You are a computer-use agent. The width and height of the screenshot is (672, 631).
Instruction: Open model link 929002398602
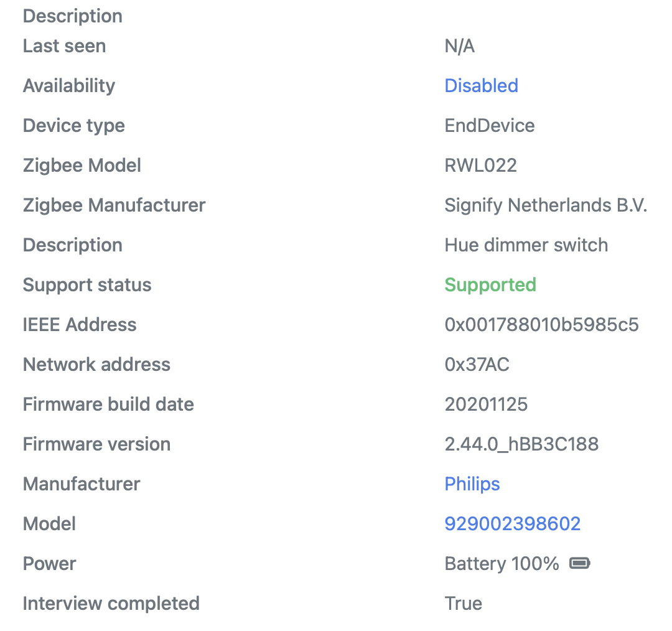click(512, 523)
